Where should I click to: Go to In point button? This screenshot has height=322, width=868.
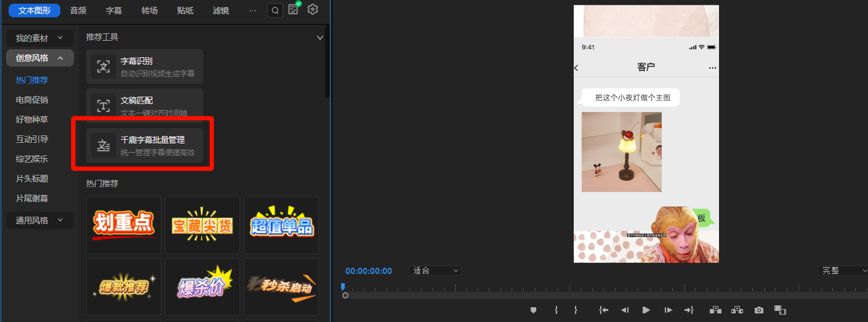pos(604,310)
